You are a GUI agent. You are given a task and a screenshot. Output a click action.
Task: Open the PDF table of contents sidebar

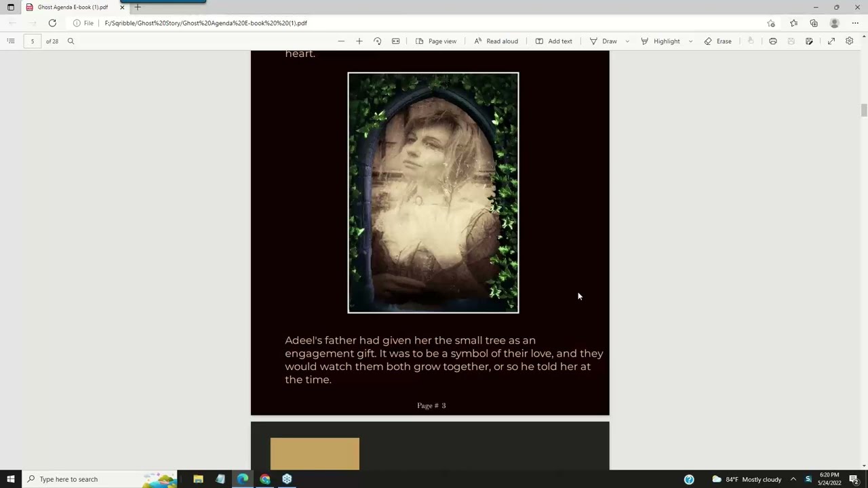(11, 41)
